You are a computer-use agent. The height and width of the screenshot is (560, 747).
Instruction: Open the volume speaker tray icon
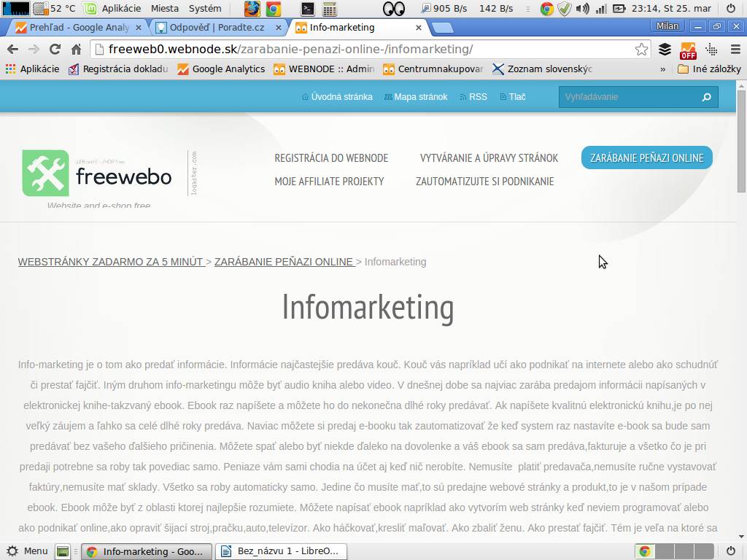point(582,8)
